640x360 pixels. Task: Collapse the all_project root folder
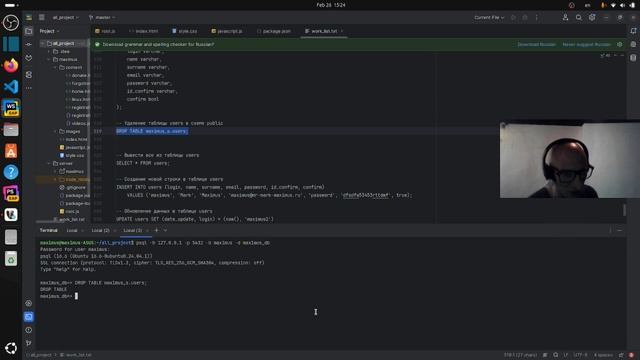click(x=42, y=43)
